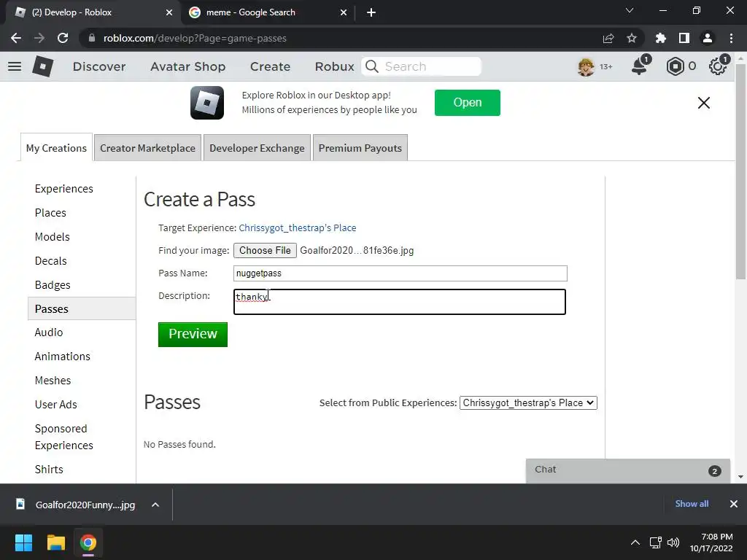Select Audio in the sidebar
Screen dimensions: 747x560
(49, 332)
